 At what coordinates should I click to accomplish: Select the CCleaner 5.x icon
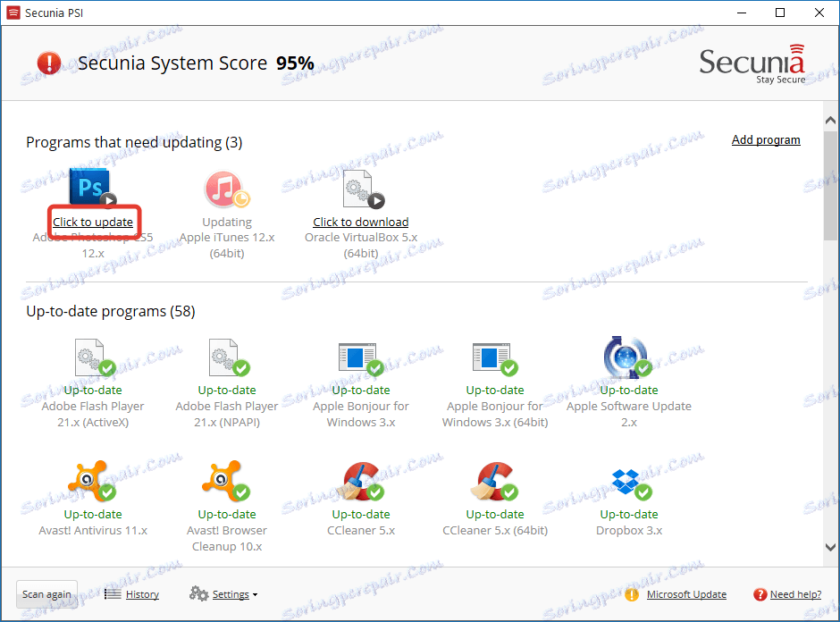coord(363,481)
